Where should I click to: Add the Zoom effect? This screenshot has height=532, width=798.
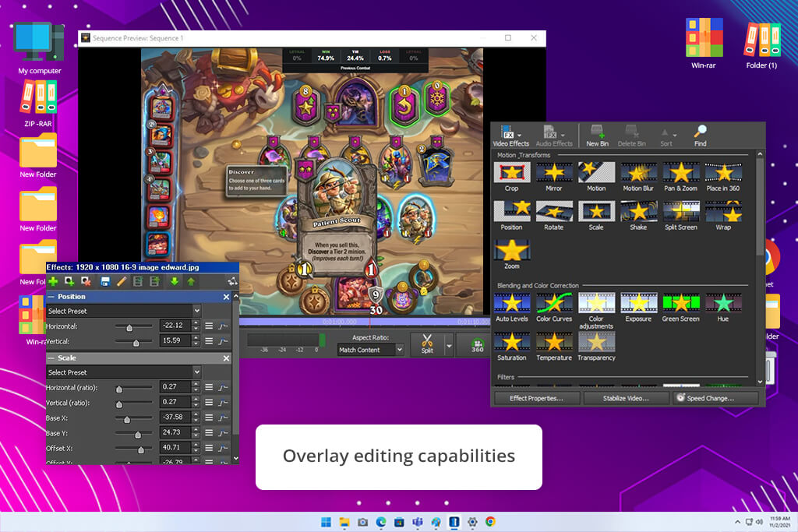[x=511, y=254]
